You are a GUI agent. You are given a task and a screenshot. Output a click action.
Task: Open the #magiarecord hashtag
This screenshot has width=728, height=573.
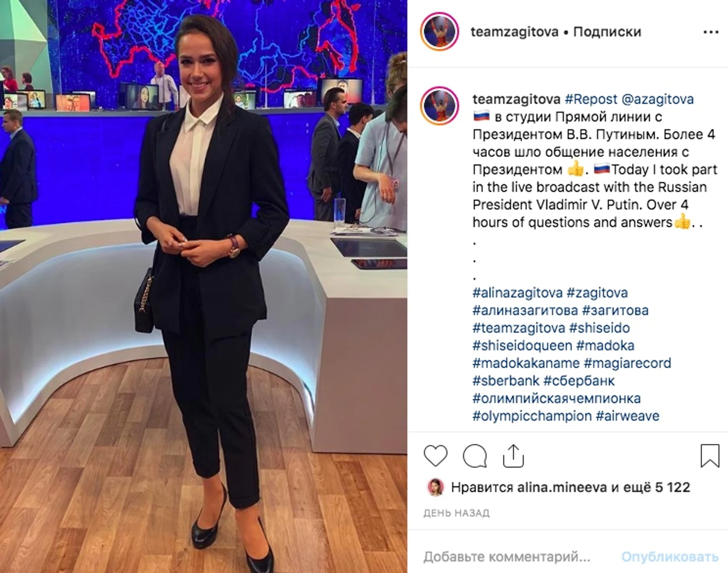(627, 363)
